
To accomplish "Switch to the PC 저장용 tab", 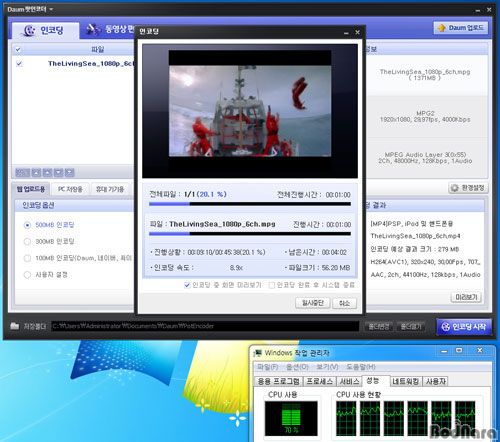I will (70, 189).
